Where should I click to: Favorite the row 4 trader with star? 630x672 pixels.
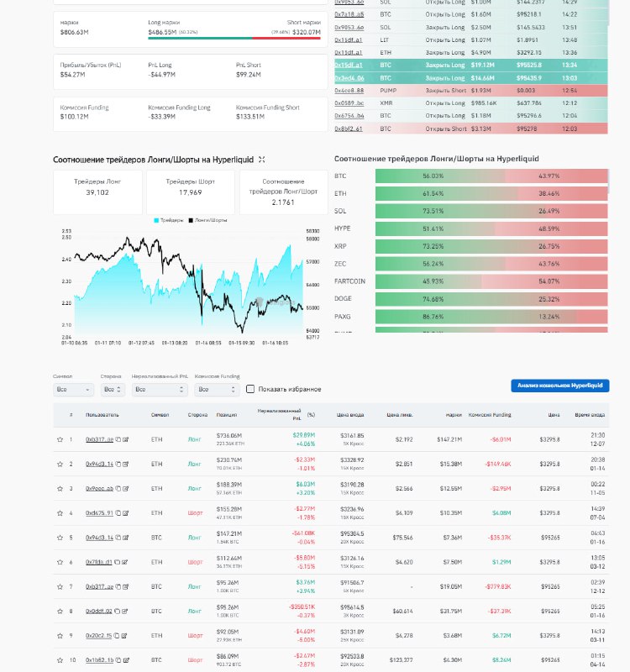(x=60, y=512)
